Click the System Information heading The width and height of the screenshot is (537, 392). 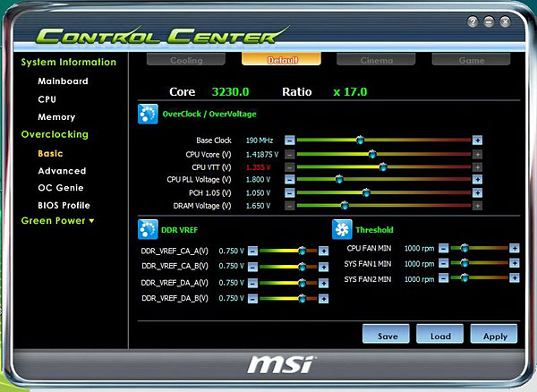(x=69, y=62)
